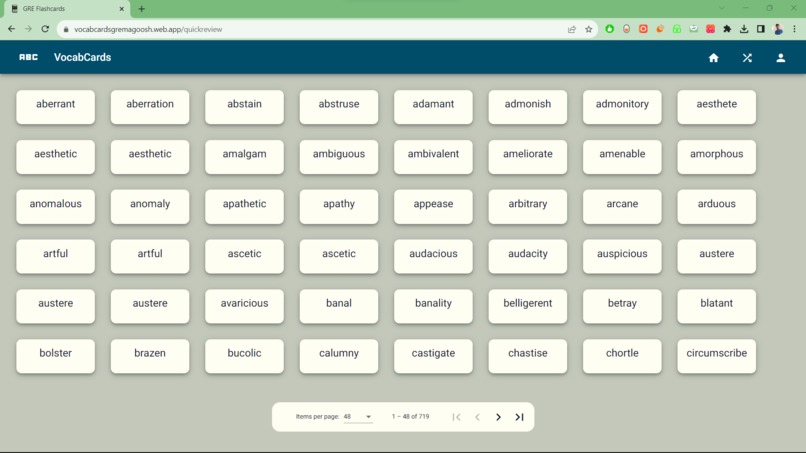Open the 'ameliorate' word card
The width and height of the screenshot is (806, 453).
pyautogui.click(x=528, y=157)
